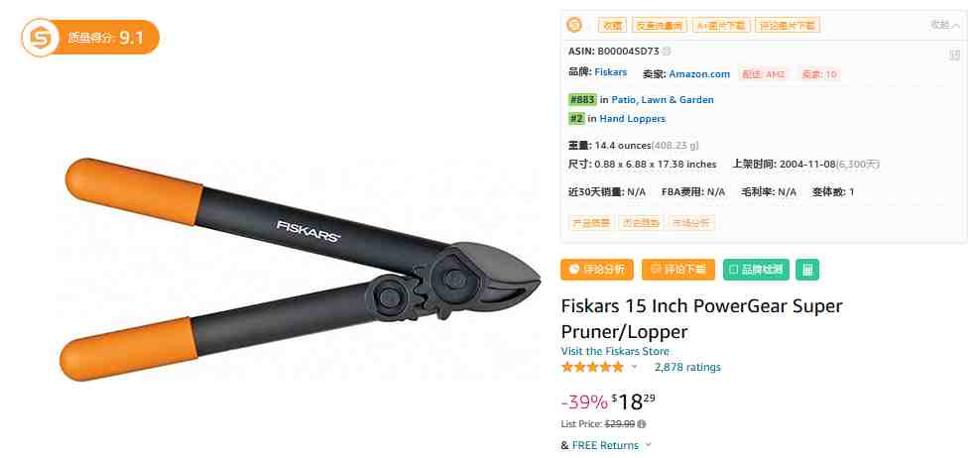Click the 收藏 favorite tag button
Screen dimensions: 980x458
612,25
